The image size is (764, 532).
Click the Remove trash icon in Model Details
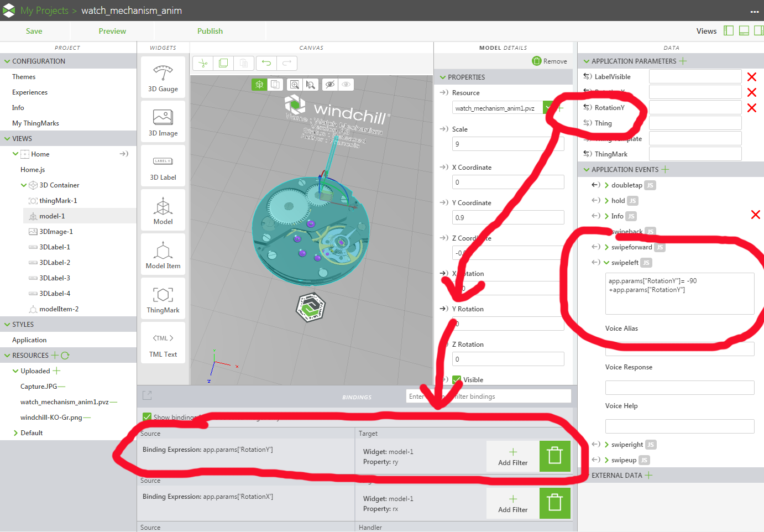pos(537,61)
